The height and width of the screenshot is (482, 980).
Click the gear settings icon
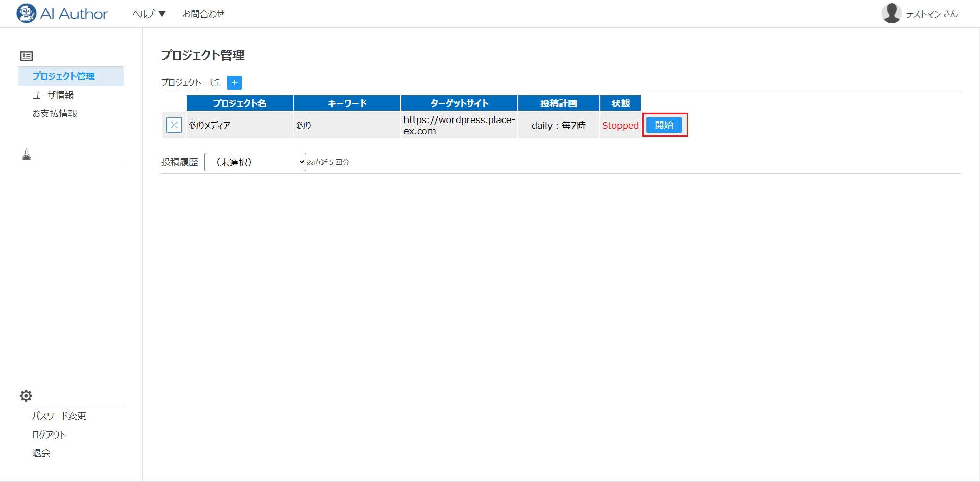(26, 396)
